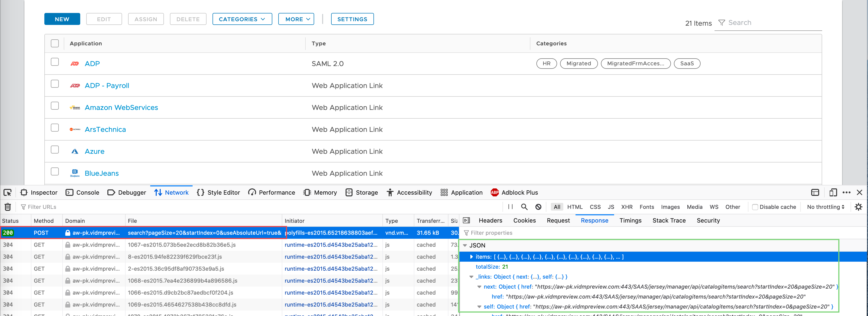The width and height of the screenshot is (868, 316).
Task: Check the ADP - Payroll row checkbox
Action: 55,84
